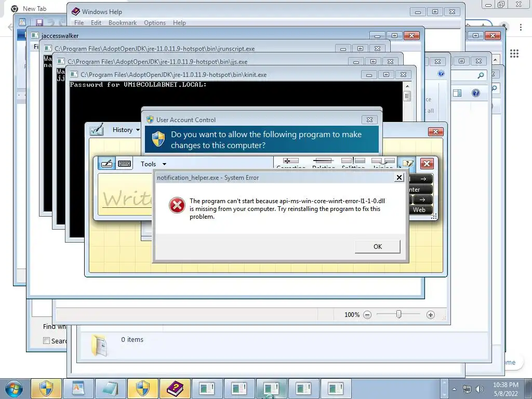Open the Chrome three-dot menu
Screen dimensions: 532x399
click(x=521, y=27)
